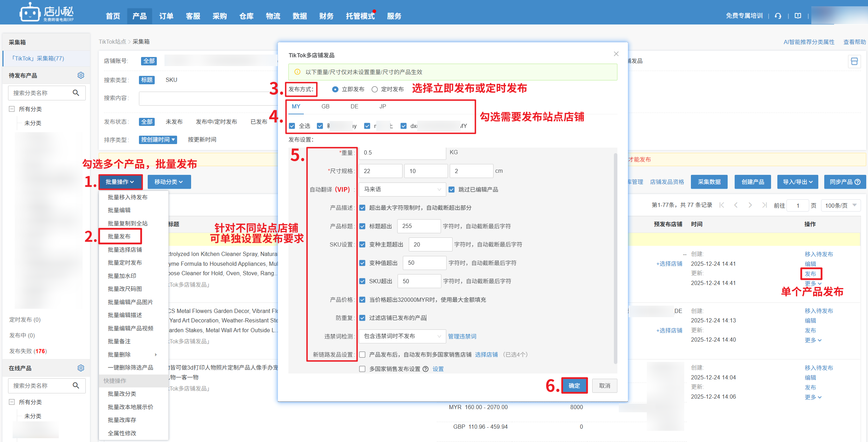This screenshot has height=442, width=868.
Task: Go to last page pagination arrow
Action: [x=764, y=205]
